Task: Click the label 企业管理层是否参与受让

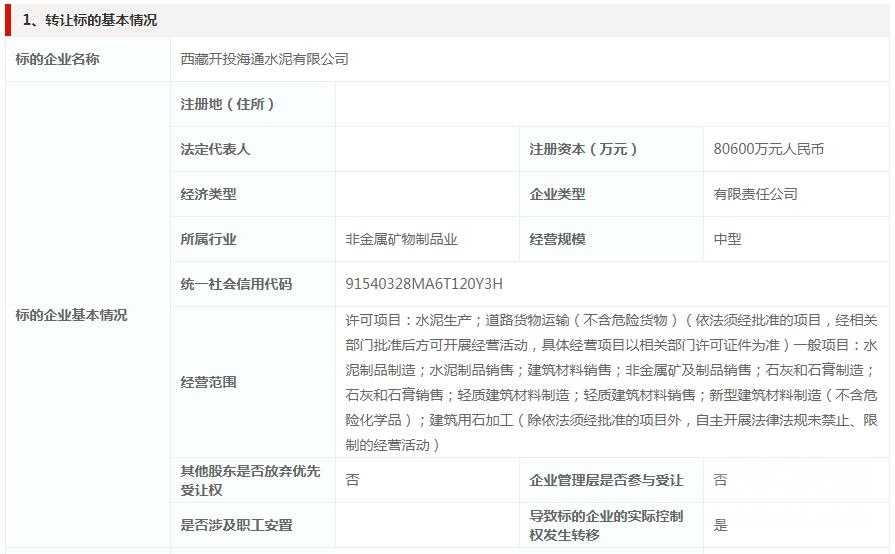Action: (606, 480)
